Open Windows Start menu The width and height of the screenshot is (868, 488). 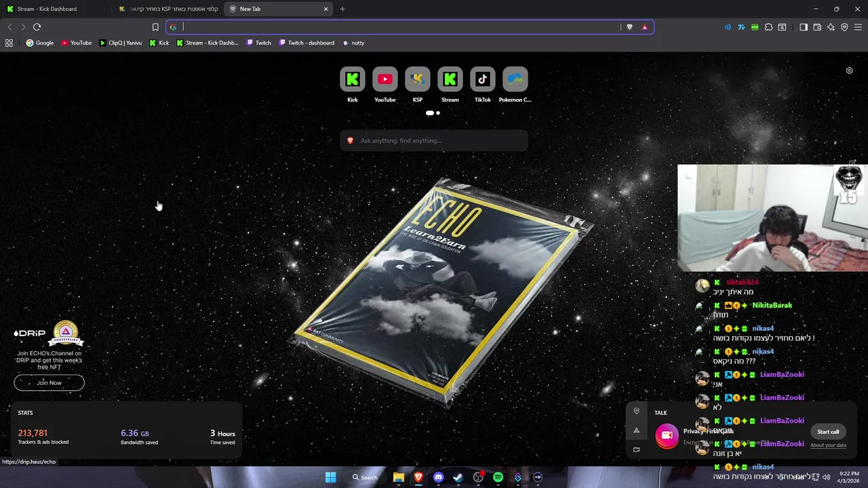point(330,477)
